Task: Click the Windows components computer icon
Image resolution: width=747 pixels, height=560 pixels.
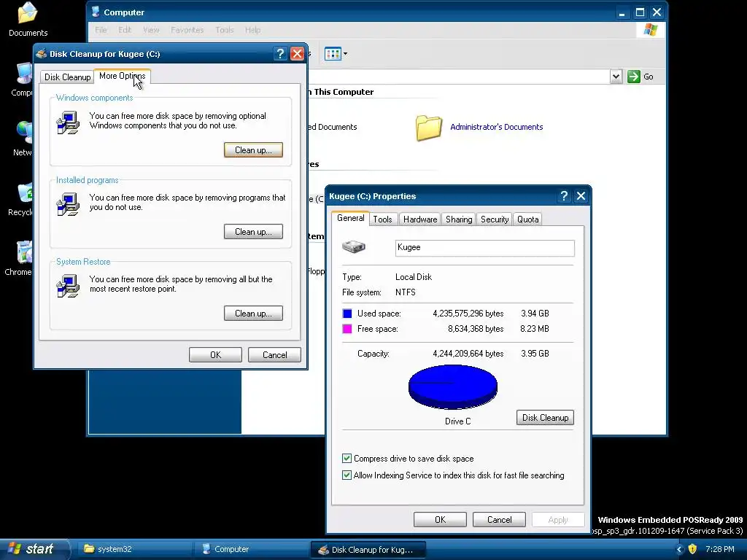Action: (68, 122)
